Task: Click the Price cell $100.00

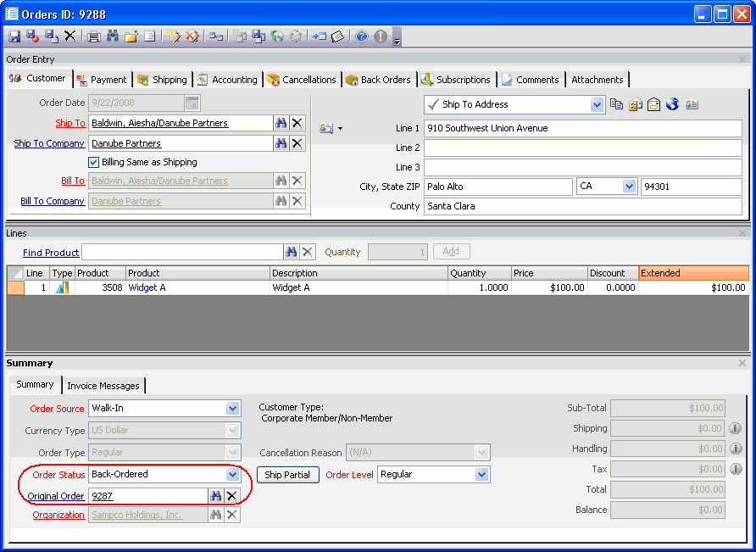Action: point(550,287)
